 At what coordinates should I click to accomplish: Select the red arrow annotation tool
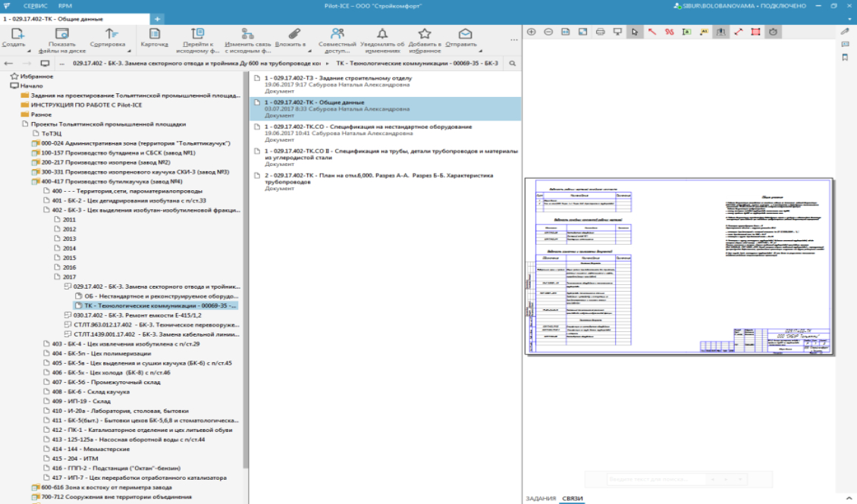point(651,32)
